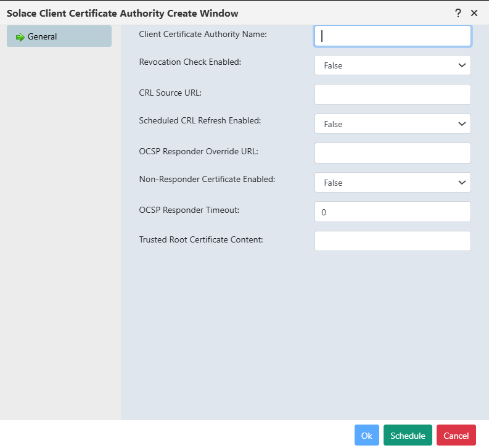Click the 'Revocation Check Enabled:' label
This screenshot has height=448, width=489.
190,62
